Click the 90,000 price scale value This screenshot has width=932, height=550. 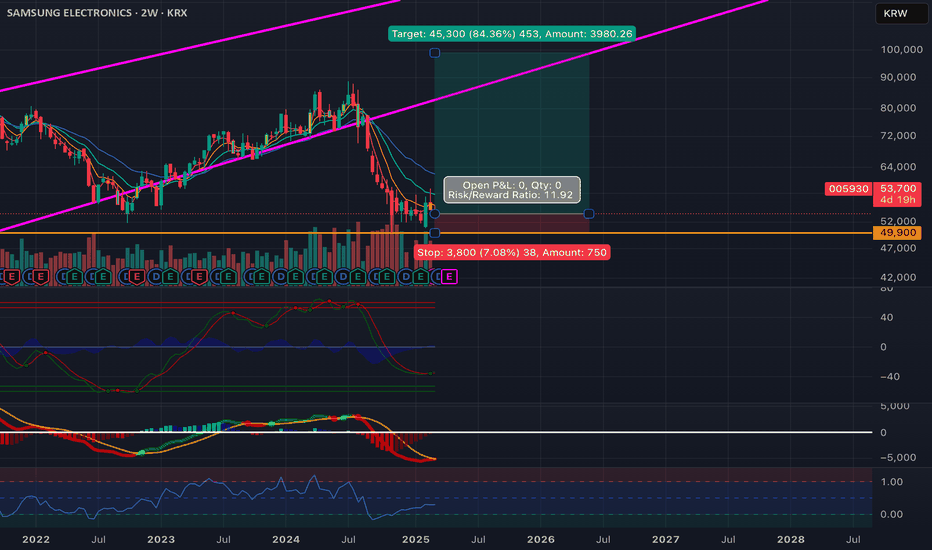click(x=898, y=77)
